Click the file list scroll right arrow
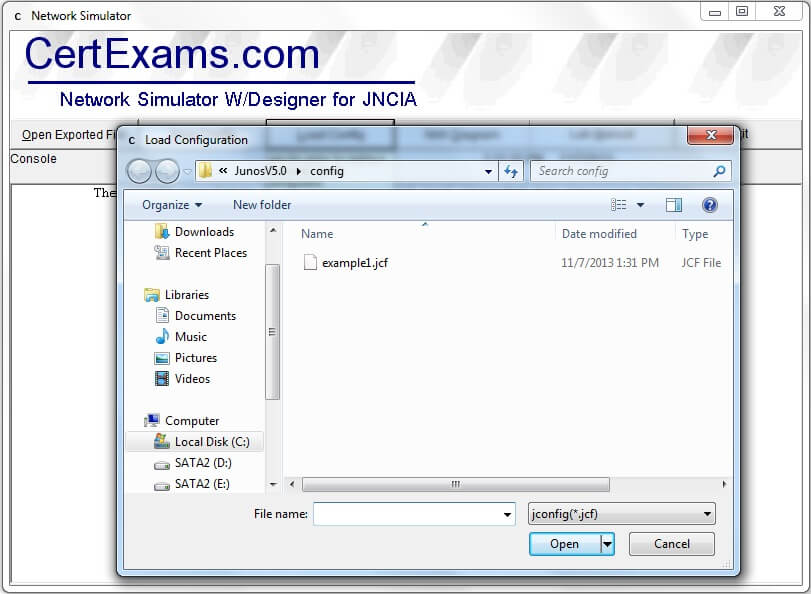Image resolution: width=811 pixels, height=594 pixels. 724,484
